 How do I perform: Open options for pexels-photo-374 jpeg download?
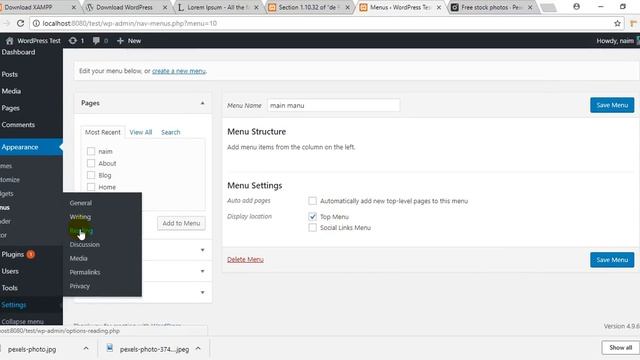(198, 348)
